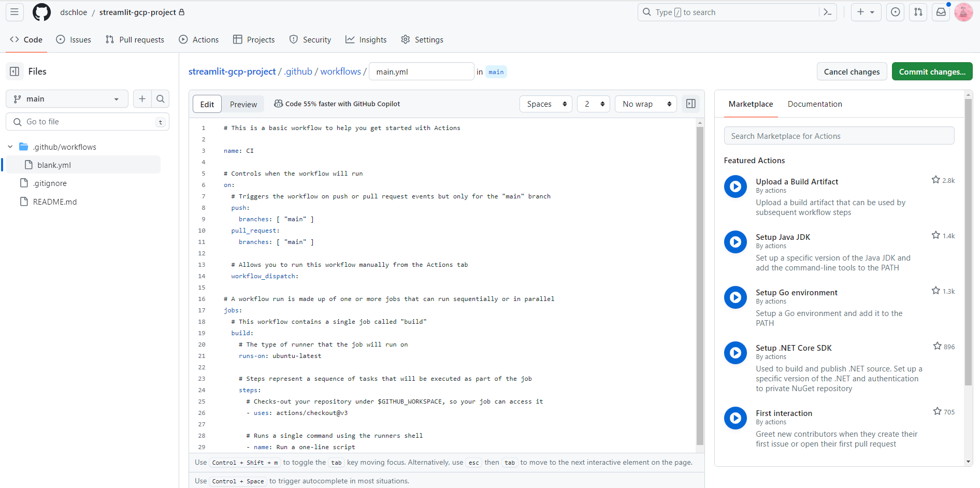Search this repository's files icon

tap(161, 99)
